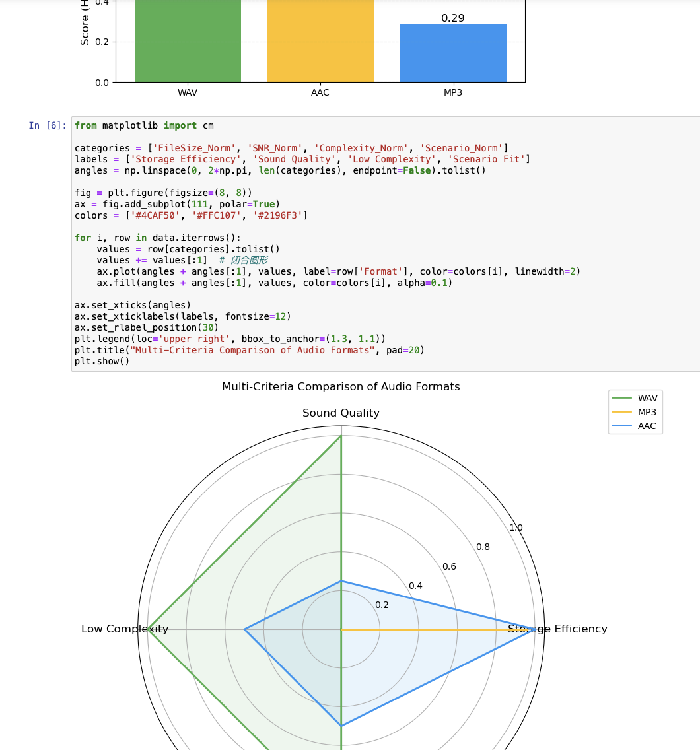Click the 'Sound Quality' axis label
Image resolution: width=700 pixels, height=750 pixels.
(x=341, y=413)
